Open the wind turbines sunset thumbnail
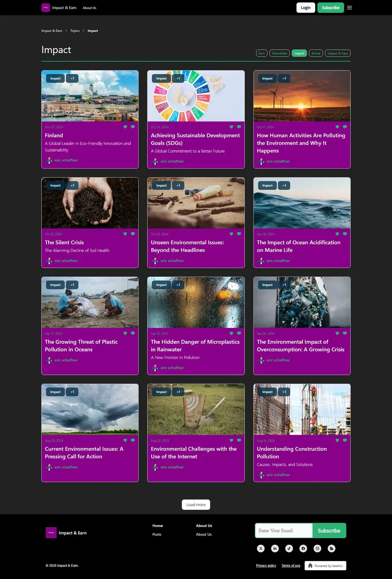 [302, 96]
